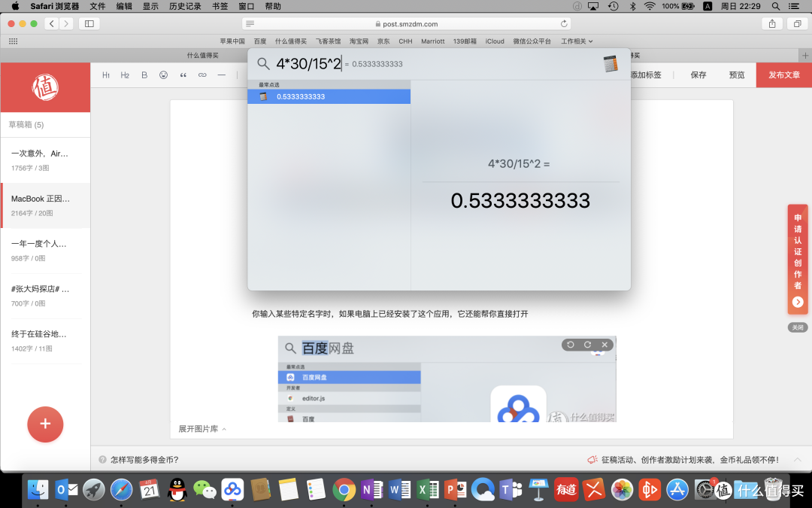The width and height of the screenshot is (812, 508).
Task: Click the show tab overview icon
Action: 798,24
